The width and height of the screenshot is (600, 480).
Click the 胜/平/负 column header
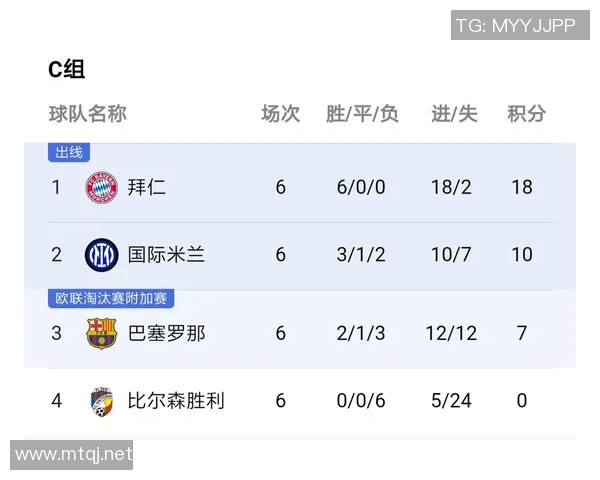[x=361, y=113]
